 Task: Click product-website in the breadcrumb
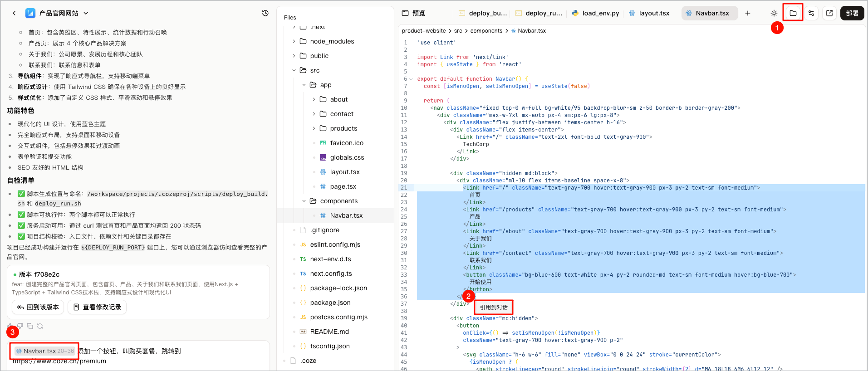point(424,31)
